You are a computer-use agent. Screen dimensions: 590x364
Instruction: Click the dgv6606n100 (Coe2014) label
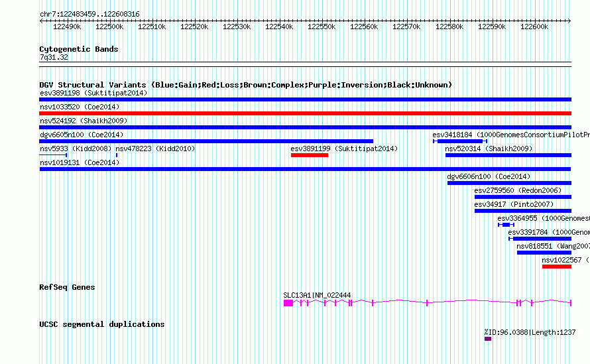click(x=489, y=176)
